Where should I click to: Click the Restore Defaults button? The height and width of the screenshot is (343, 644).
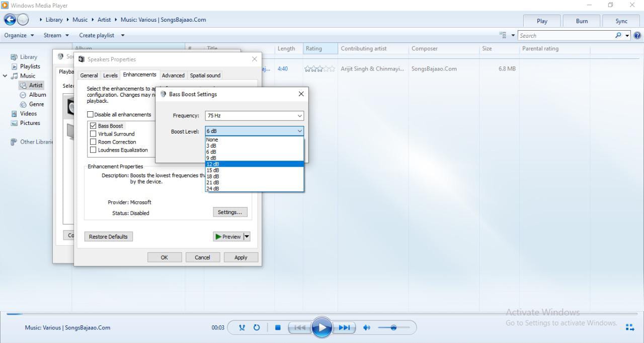click(x=108, y=237)
